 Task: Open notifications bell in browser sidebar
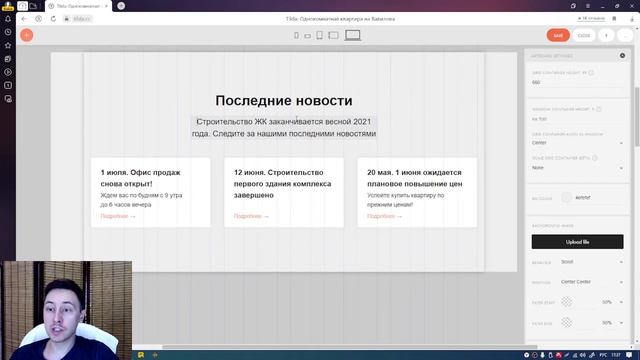(x=8, y=19)
